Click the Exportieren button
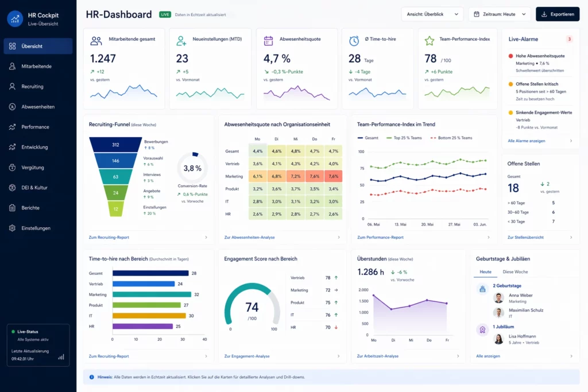 tap(557, 14)
